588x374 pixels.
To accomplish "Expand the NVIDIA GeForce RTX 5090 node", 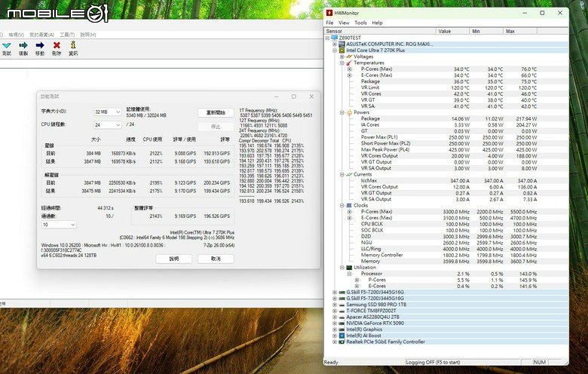I will click(335, 323).
